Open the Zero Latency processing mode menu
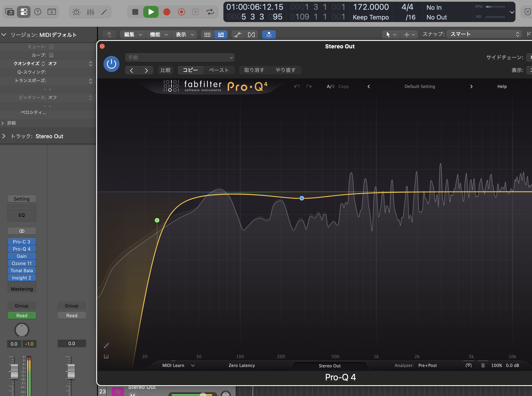This screenshot has height=396, width=532. (242, 365)
